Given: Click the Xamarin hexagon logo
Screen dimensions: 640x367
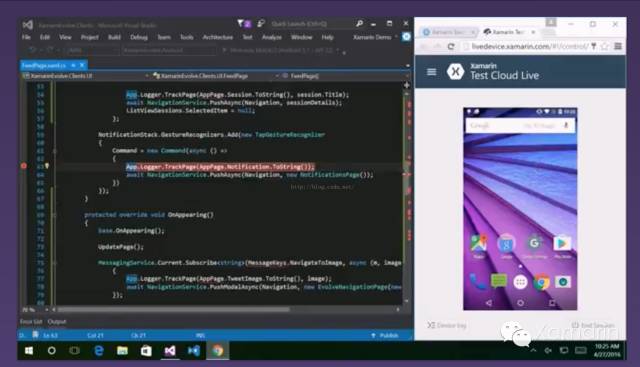Looking at the screenshot, I should point(455,72).
